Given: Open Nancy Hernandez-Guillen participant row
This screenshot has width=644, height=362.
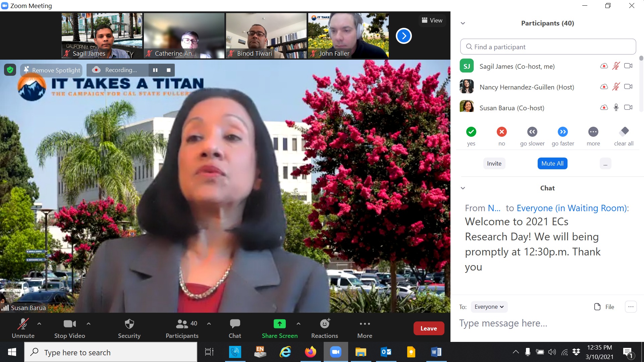Looking at the screenshot, I should click(x=547, y=87).
